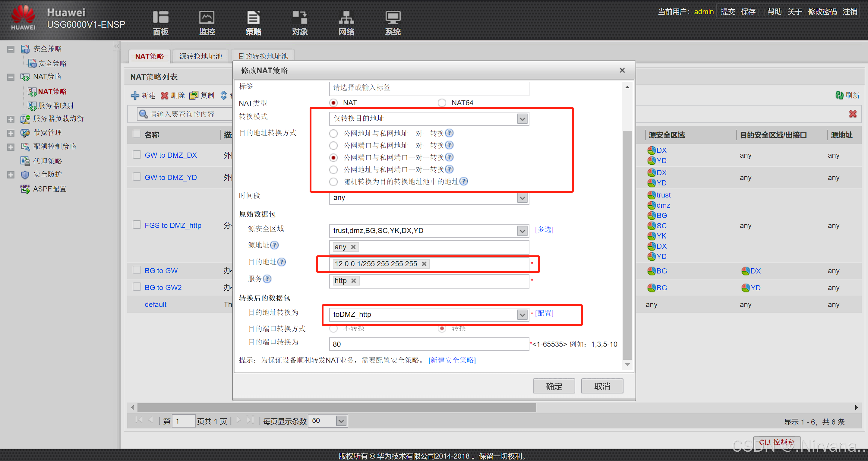Remove the http service tag
868x461 pixels.
(353, 281)
